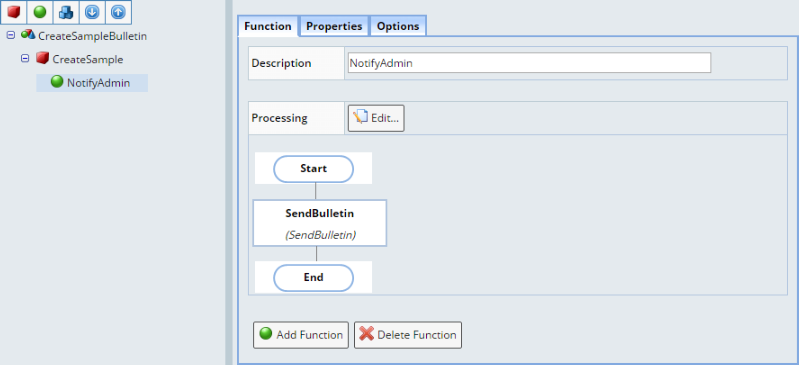Click the Add Function button
Screen dimensions: 799x365
point(301,335)
